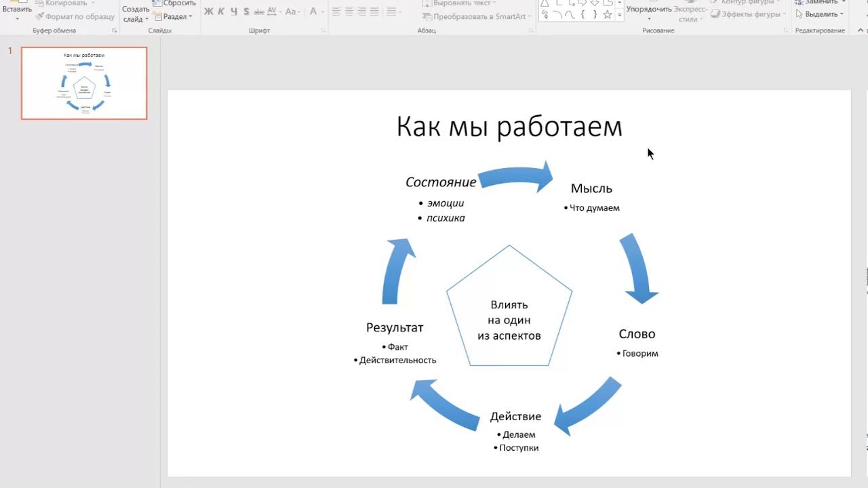Click bullet text Говорим
Image resolution: width=868 pixels, height=488 pixels.
(640, 354)
